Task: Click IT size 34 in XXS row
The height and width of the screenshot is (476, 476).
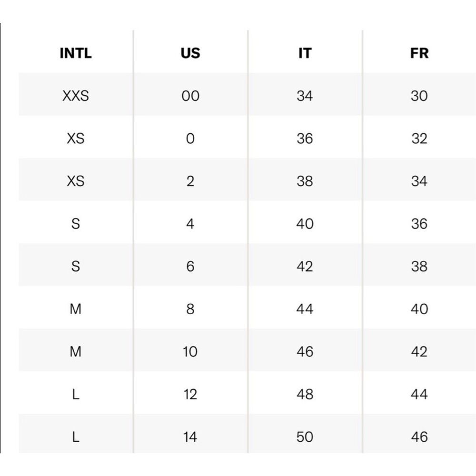Action: [x=305, y=96]
